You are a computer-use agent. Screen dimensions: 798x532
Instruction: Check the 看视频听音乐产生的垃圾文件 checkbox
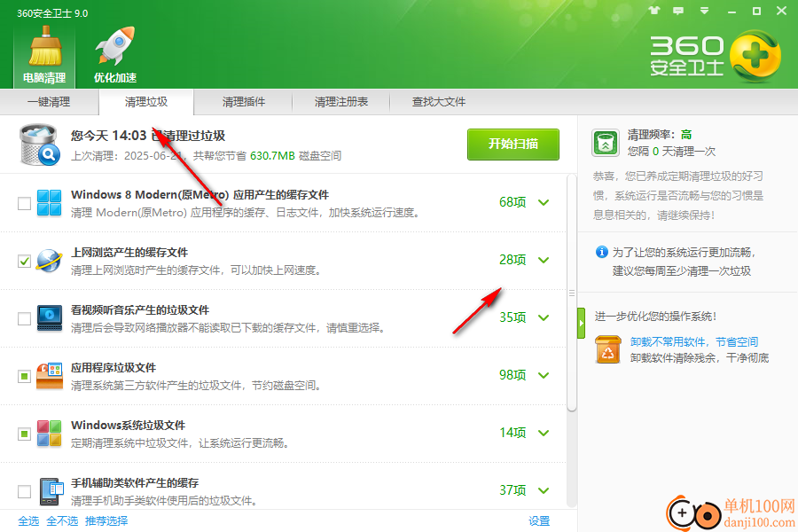pos(24,318)
